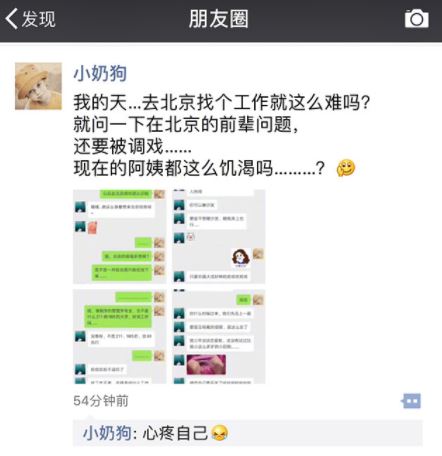The width and height of the screenshot is (442, 456).
Task: Select the post line starting 我的天
Action: tap(222, 102)
